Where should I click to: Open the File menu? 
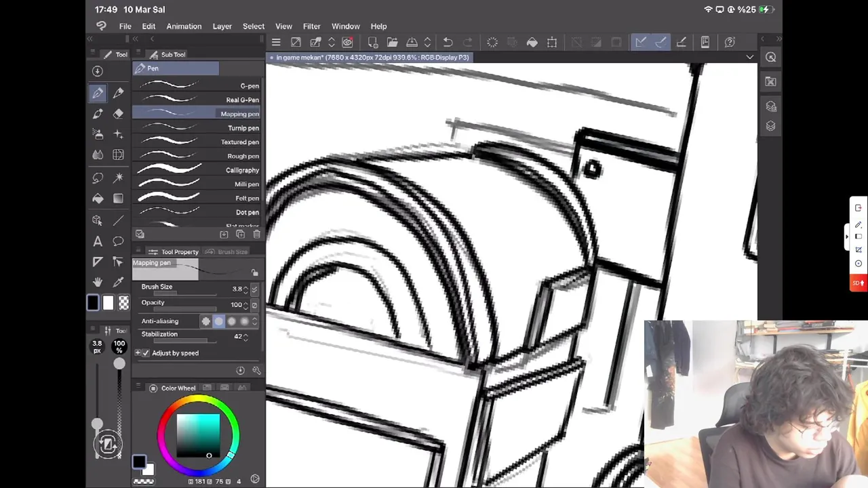coord(125,26)
